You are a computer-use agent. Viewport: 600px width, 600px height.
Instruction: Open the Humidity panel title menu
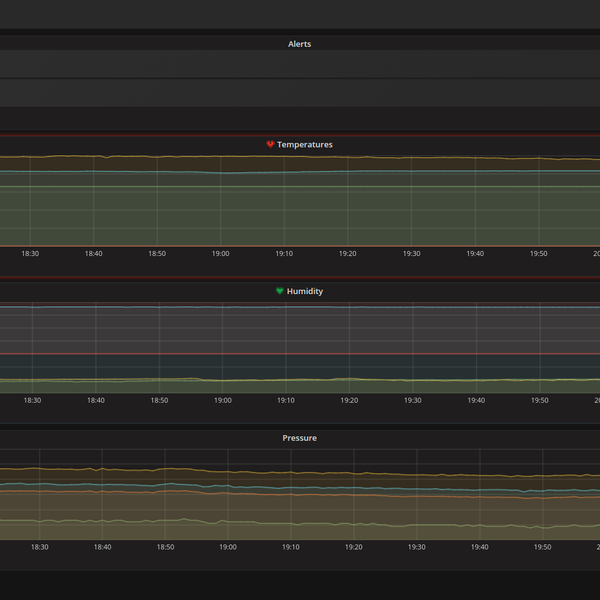click(x=304, y=292)
